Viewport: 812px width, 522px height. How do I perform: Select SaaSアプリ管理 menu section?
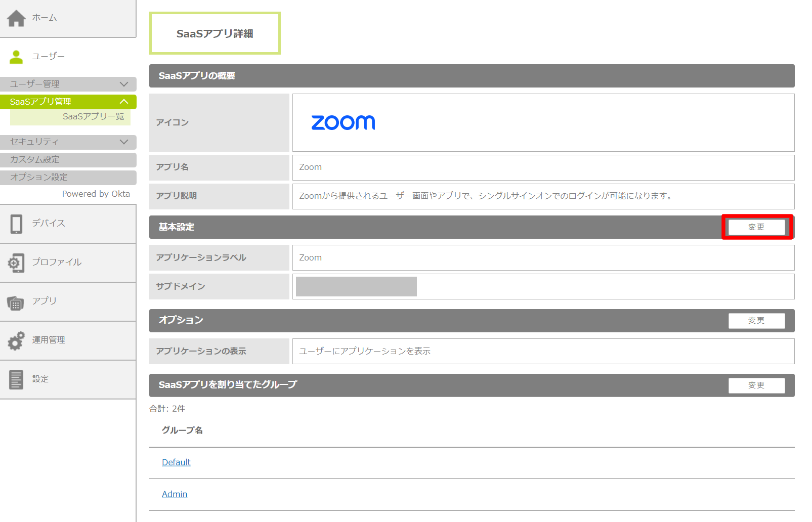point(68,102)
